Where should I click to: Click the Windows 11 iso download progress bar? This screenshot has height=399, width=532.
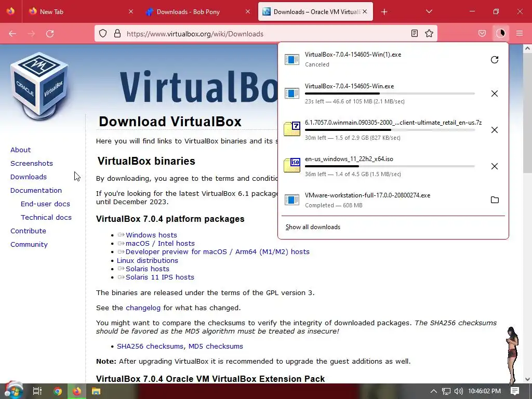[390, 166]
